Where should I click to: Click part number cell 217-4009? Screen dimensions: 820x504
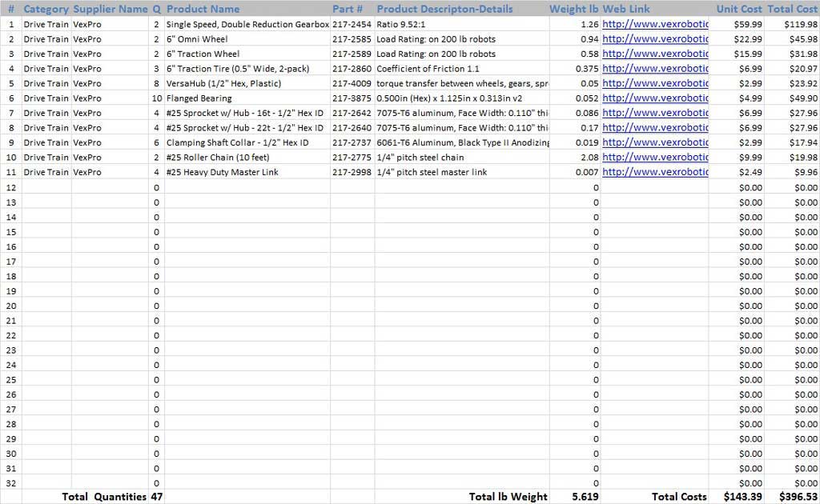(352, 83)
